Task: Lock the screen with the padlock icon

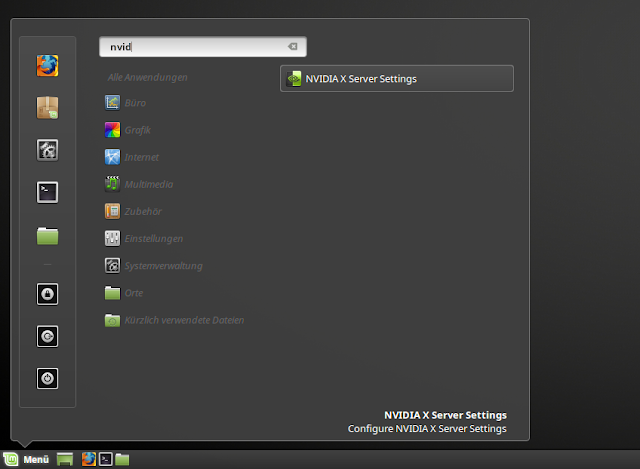Action: pyautogui.click(x=47, y=294)
